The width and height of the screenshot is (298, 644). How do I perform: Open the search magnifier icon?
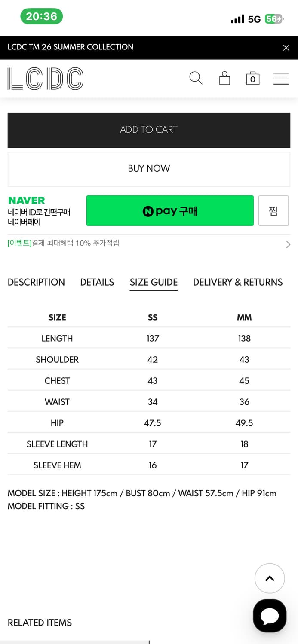(196, 78)
